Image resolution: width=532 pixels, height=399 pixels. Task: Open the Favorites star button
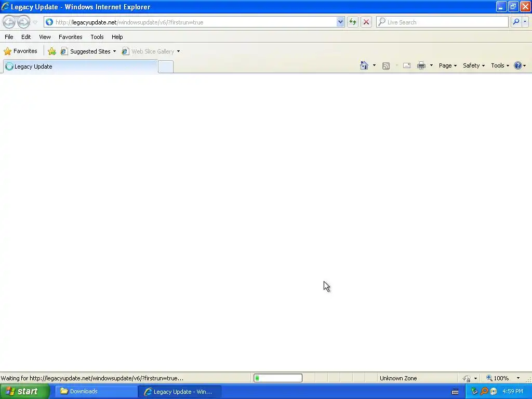coord(20,51)
